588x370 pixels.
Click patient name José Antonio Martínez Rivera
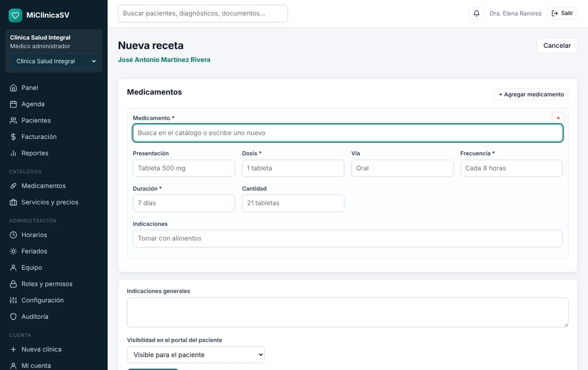pos(164,60)
